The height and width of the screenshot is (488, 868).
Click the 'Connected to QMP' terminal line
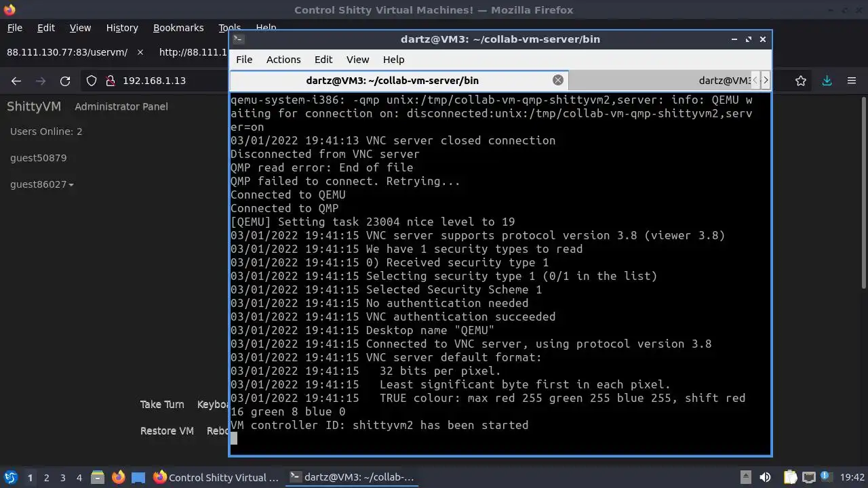[x=284, y=209]
